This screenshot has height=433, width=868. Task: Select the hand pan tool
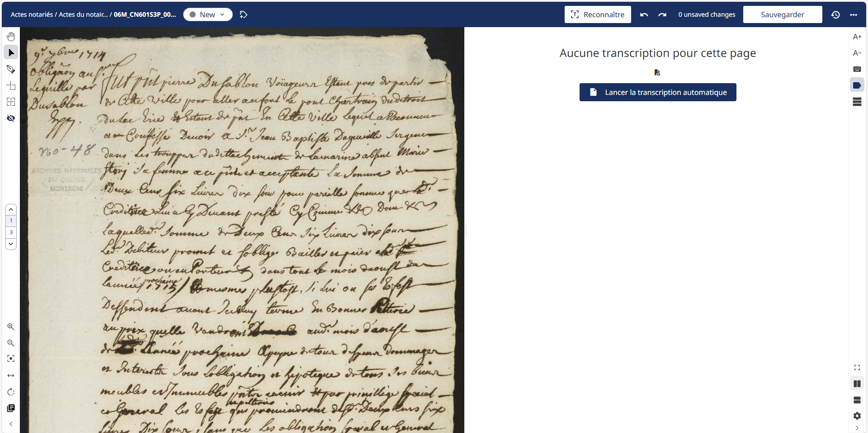pyautogui.click(x=11, y=36)
